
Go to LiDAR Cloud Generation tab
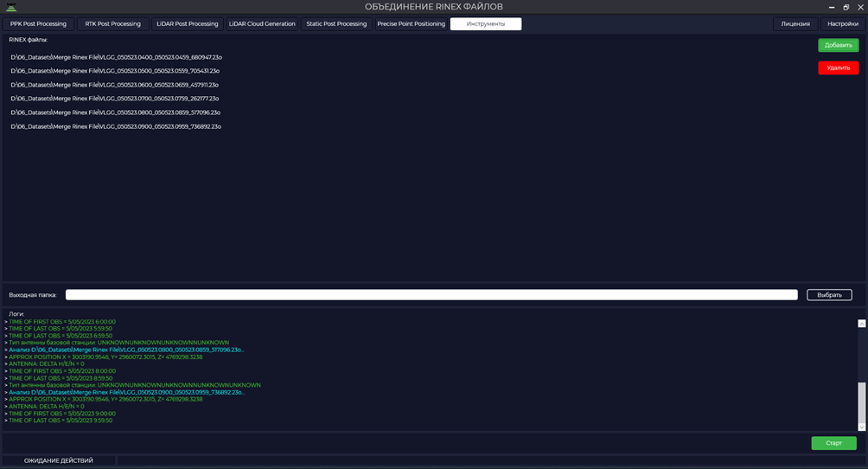pyautogui.click(x=262, y=24)
